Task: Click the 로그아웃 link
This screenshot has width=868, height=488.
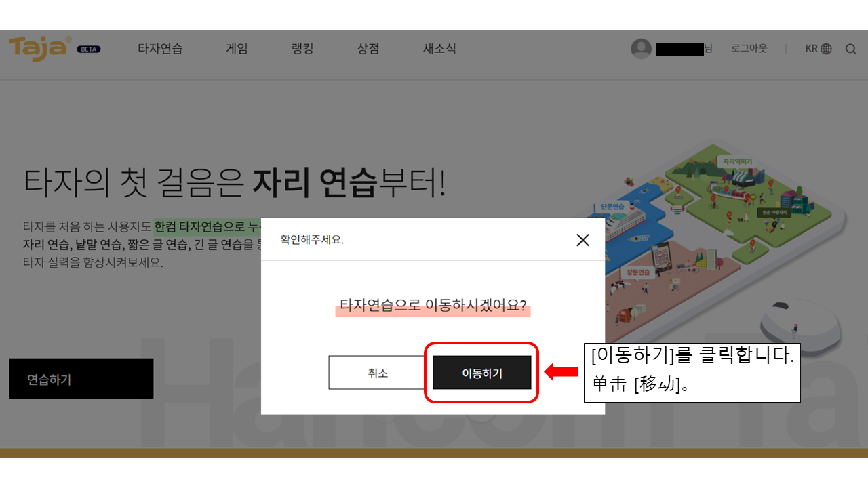Action: [749, 49]
